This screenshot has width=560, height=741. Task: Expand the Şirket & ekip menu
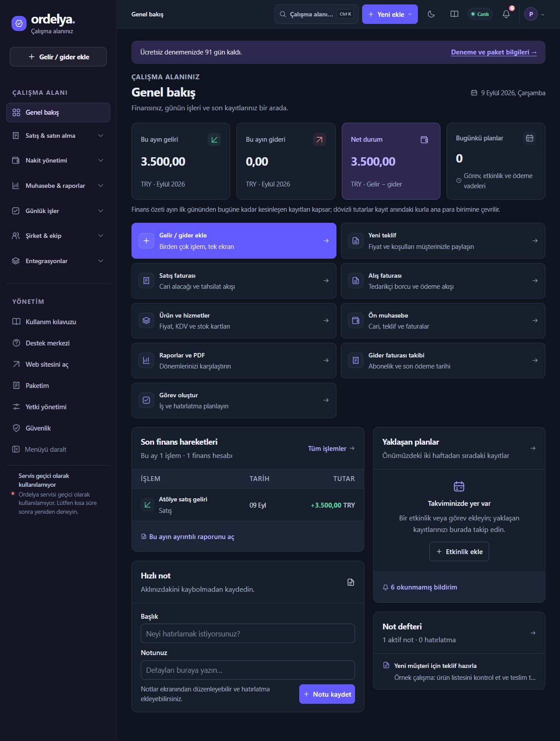(58, 236)
